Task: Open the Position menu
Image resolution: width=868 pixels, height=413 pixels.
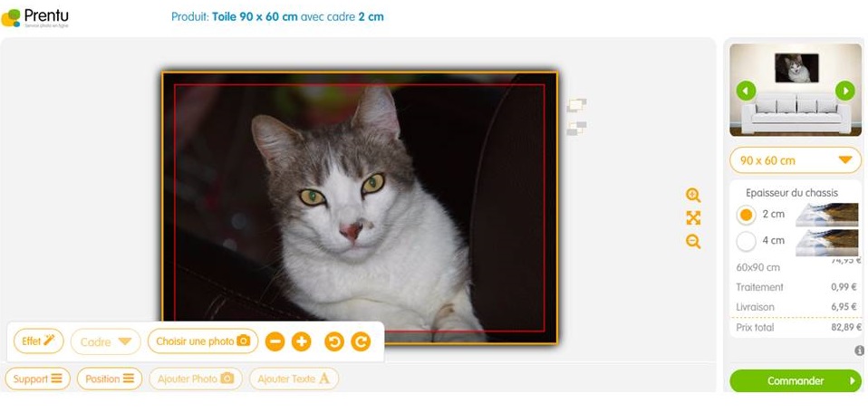Action: tap(110, 379)
